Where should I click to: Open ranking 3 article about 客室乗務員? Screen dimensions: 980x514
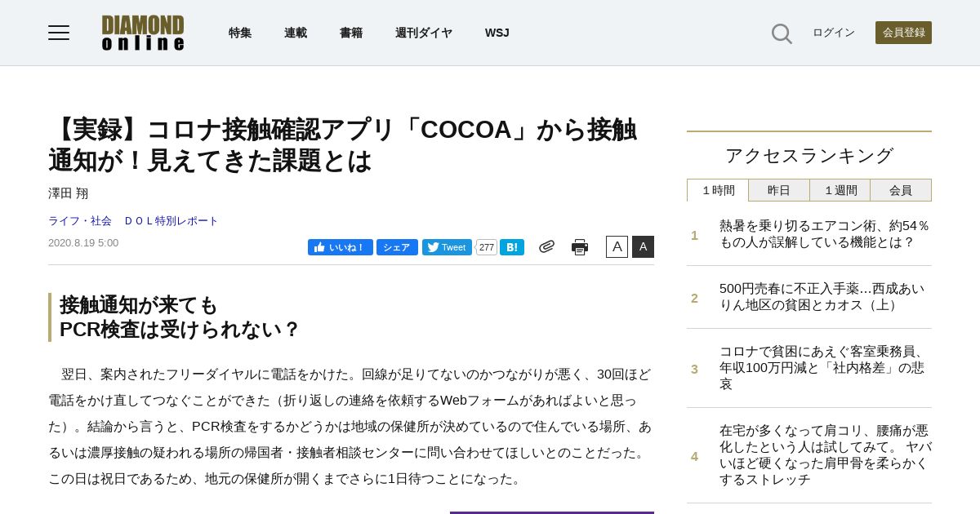[x=822, y=368]
